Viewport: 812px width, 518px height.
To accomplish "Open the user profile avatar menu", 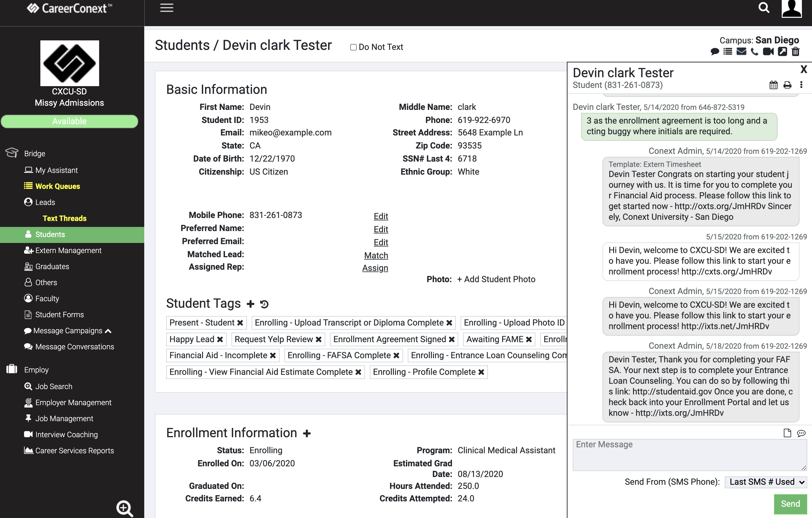I will click(792, 8).
